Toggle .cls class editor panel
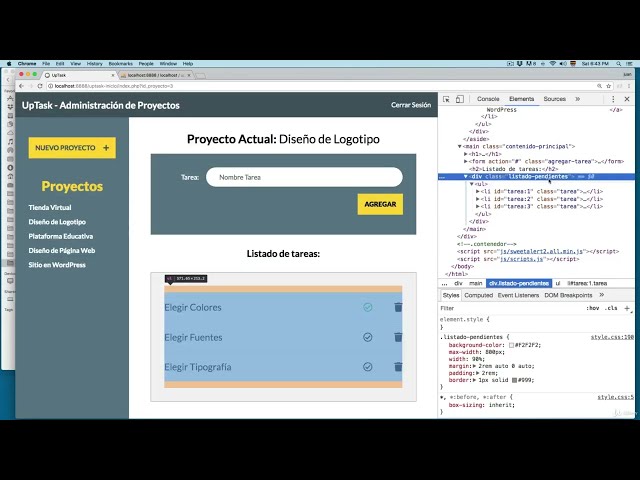 click(611, 308)
